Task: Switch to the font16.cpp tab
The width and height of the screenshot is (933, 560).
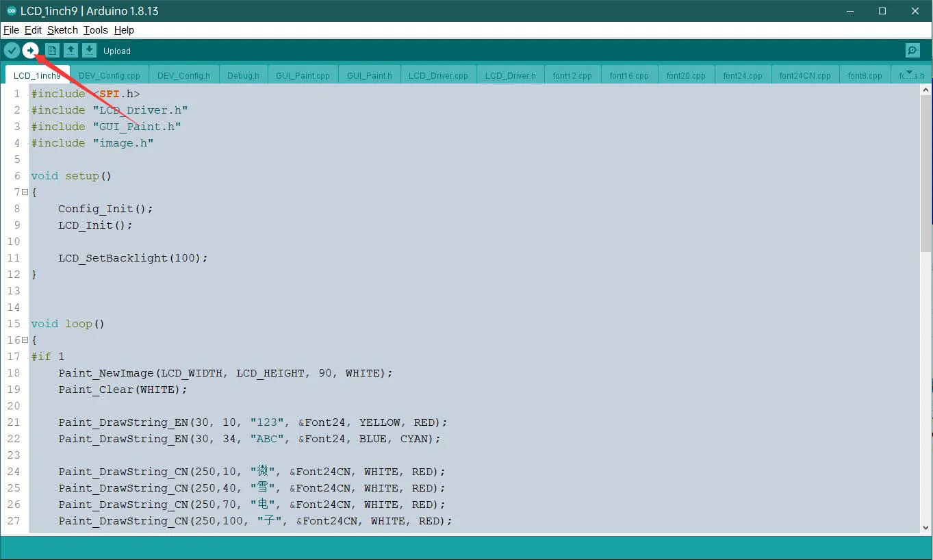Action: pyautogui.click(x=629, y=75)
